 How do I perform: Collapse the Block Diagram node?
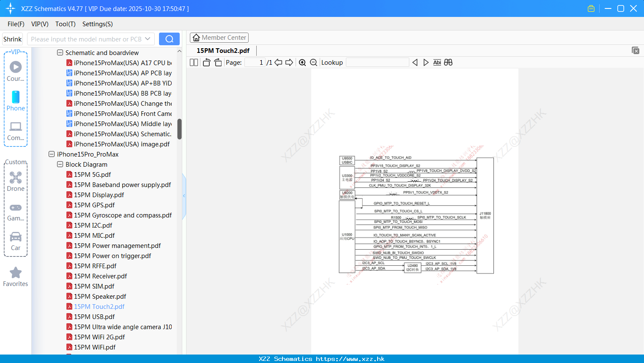[60, 165]
